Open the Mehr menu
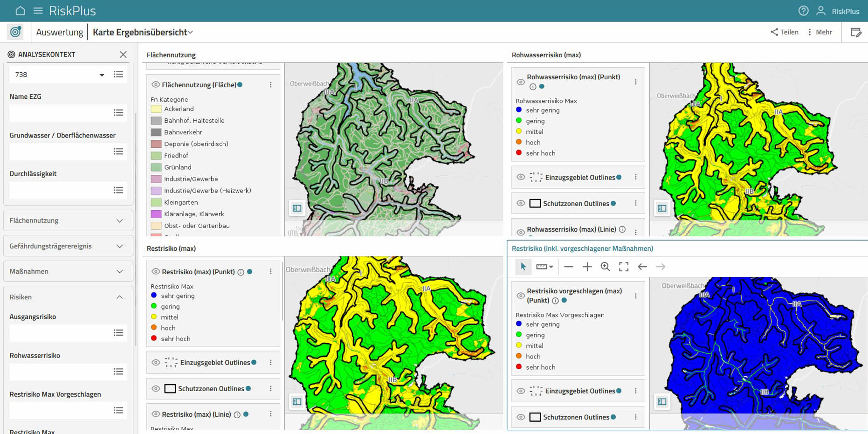The image size is (868, 434). tap(820, 32)
